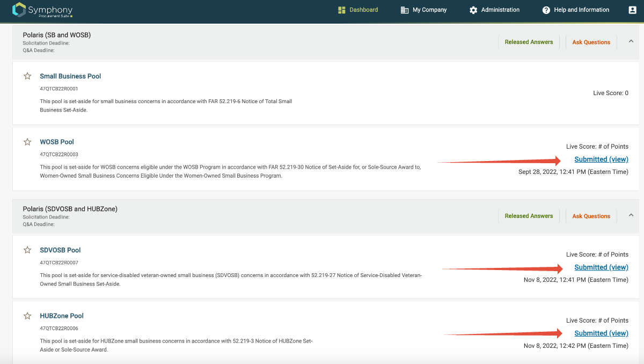View the submitted response for SDVOSB Pool
Screen dimensions: 644x364
point(601,267)
